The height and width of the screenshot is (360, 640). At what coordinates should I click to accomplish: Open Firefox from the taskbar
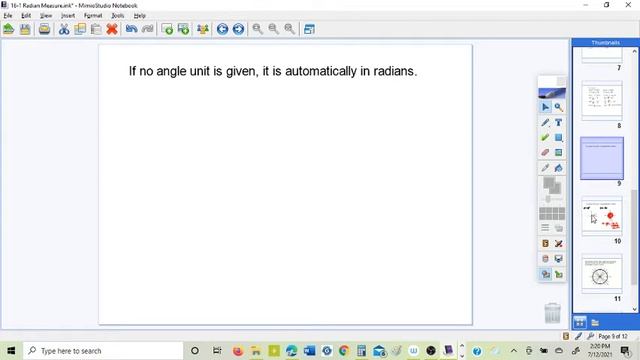point(238,351)
